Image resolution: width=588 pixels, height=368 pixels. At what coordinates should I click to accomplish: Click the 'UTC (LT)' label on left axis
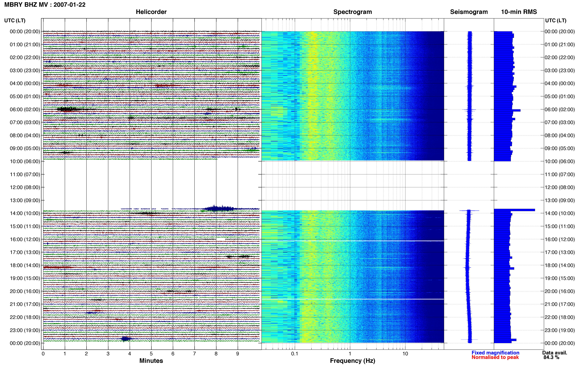point(15,20)
